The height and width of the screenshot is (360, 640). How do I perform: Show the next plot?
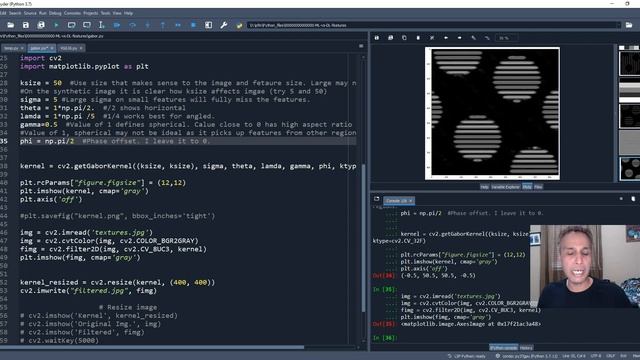(460, 38)
